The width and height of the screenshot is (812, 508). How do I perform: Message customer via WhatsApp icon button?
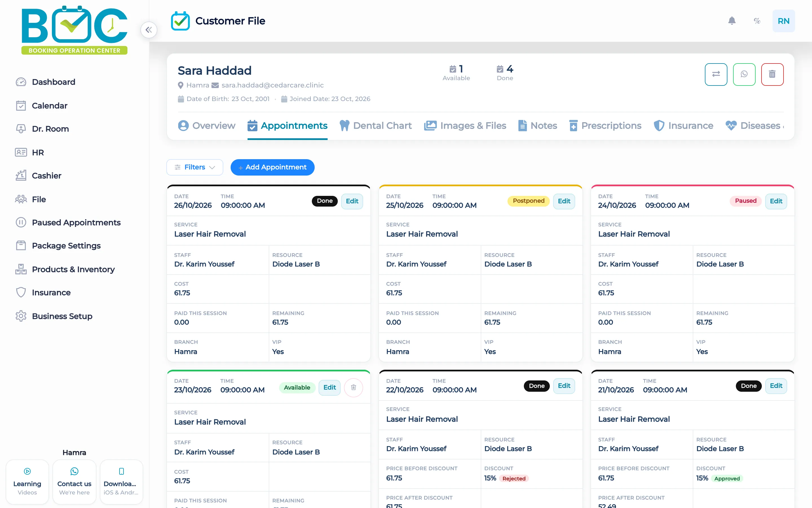tap(744, 74)
